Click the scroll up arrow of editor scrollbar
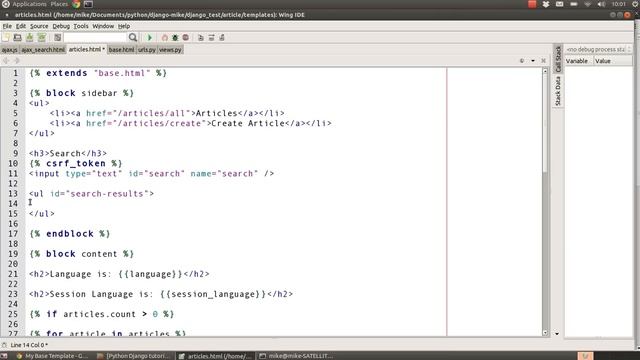Viewport: 640px width, 360px height. 545,71
